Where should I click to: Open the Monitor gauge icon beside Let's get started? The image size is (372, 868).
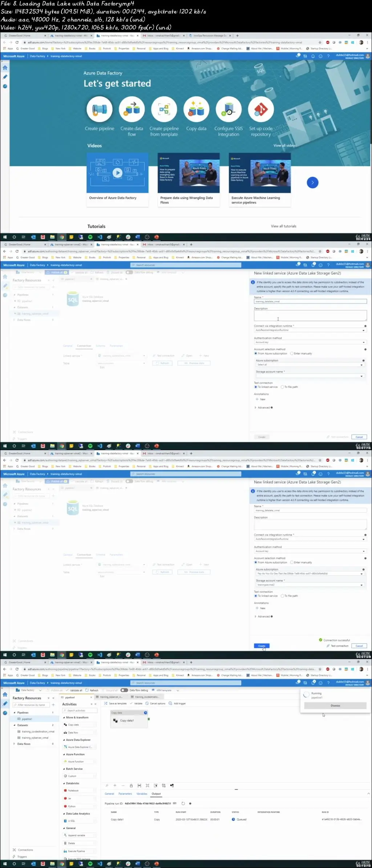coord(5,86)
